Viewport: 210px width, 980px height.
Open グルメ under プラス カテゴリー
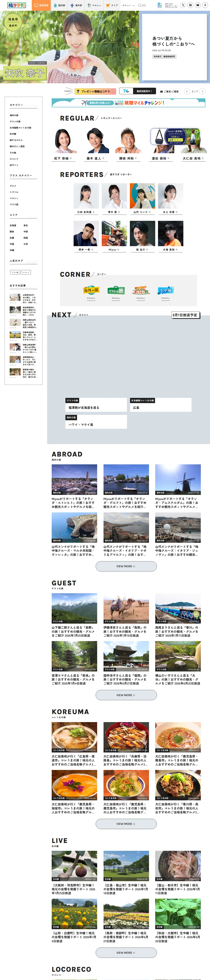tap(13, 186)
